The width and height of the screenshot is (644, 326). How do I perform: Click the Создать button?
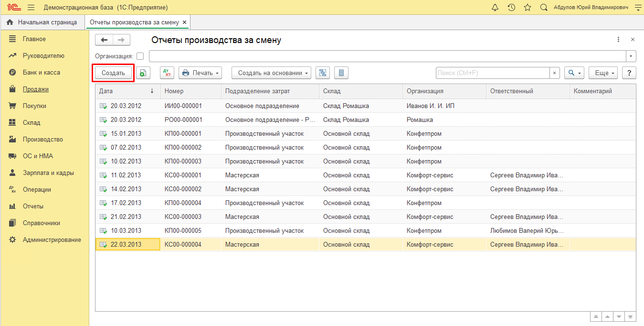click(113, 73)
